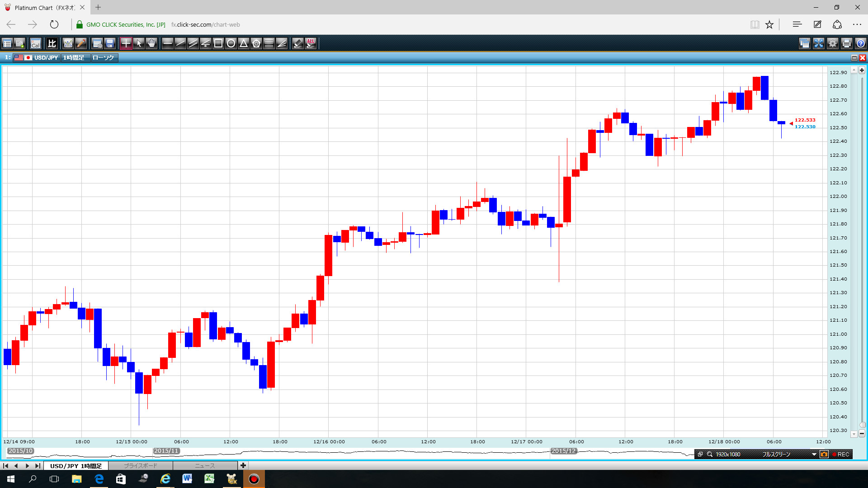Click the 2015/11 marker on overview timeline
This screenshot has height=488, width=868.
click(x=166, y=451)
